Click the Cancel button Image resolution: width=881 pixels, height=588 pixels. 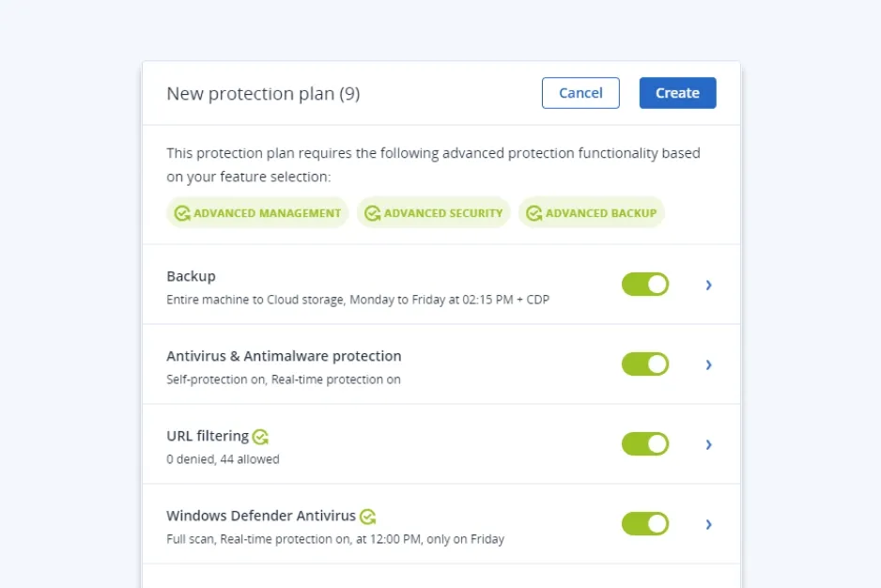(580, 93)
